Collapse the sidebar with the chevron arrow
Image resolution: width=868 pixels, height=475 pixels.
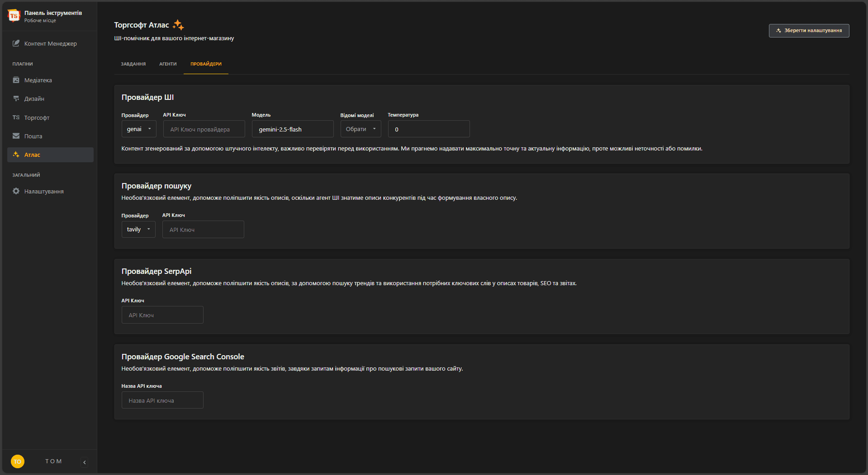(x=85, y=462)
